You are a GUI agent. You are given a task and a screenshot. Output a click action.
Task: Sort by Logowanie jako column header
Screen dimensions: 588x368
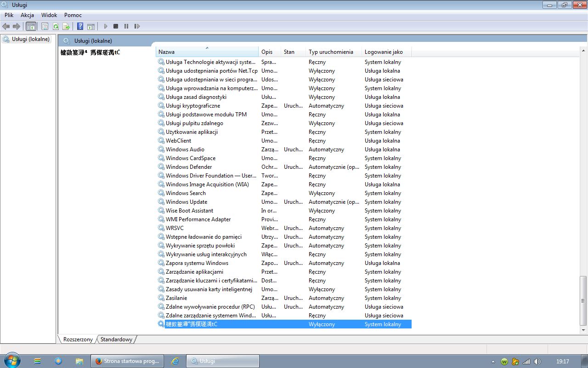pyautogui.click(x=387, y=52)
